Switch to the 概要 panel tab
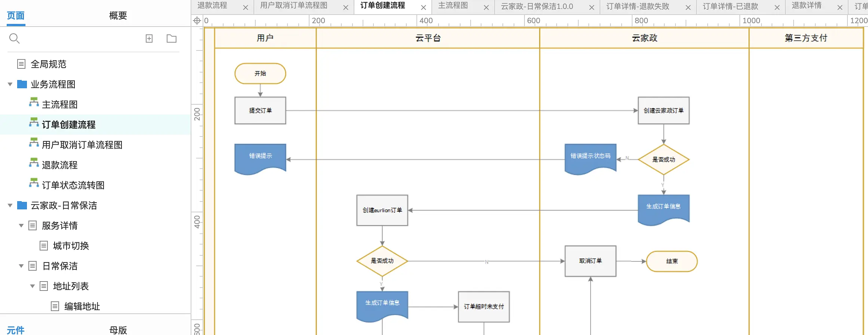This screenshot has width=868, height=335. tap(118, 16)
